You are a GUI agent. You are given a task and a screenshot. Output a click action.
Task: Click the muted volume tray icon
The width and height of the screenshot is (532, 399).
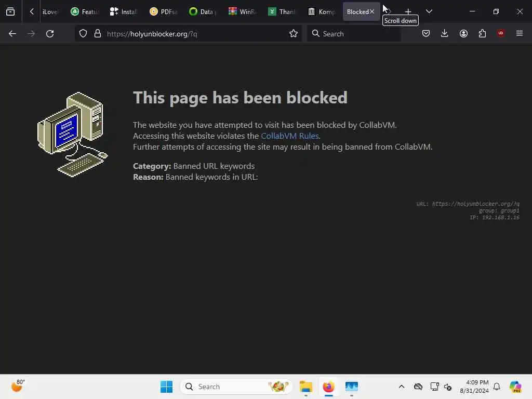point(448,387)
